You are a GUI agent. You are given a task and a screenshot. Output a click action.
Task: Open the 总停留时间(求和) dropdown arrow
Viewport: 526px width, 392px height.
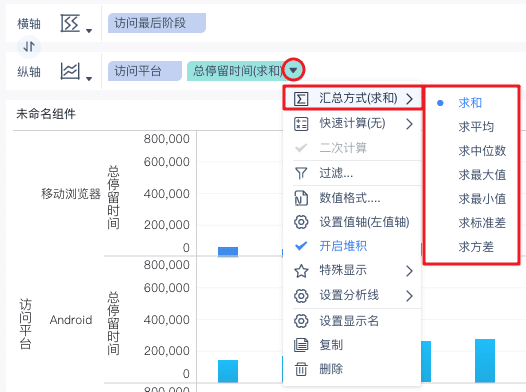(294, 70)
